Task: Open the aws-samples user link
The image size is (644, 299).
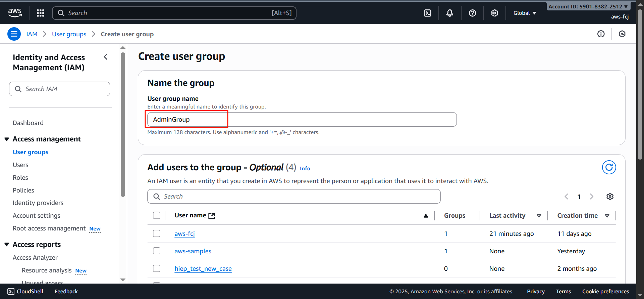Action: (193, 251)
